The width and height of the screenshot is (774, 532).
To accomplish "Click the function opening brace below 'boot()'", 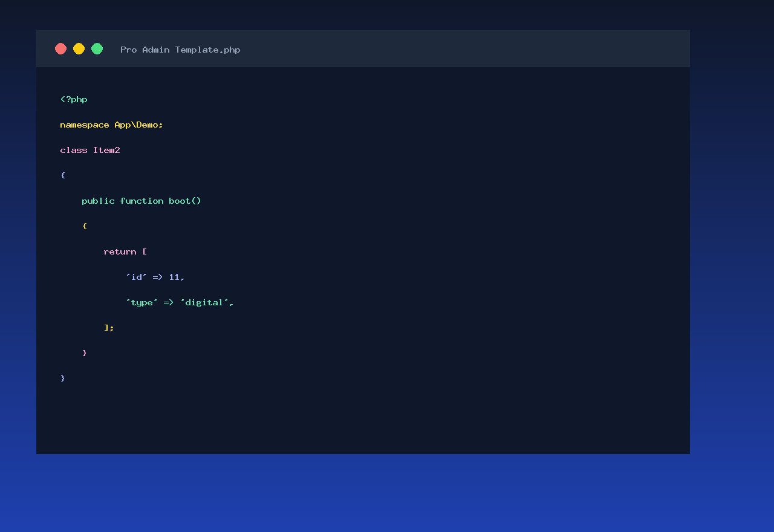I will (x=85, y=226).
